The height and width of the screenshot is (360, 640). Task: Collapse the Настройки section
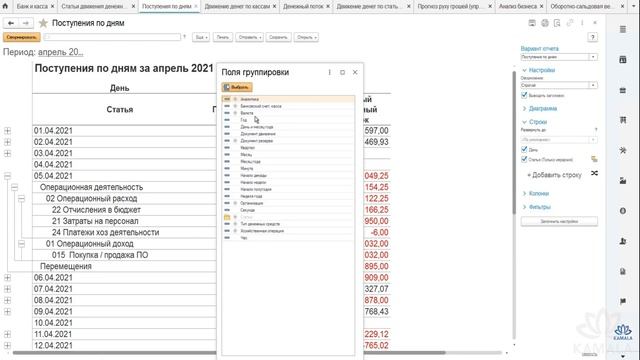pyautogui.click(x=539, y=70)
